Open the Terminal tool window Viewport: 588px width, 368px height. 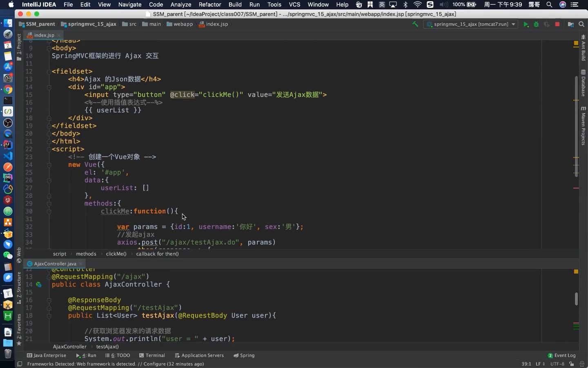[152, 355]
